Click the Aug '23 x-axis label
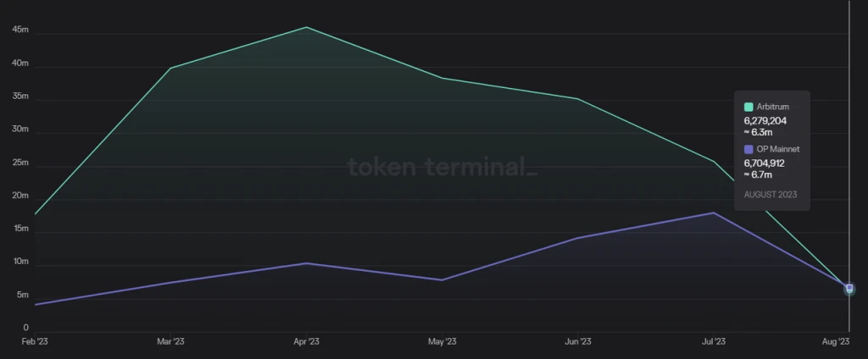The height and width of the screenshot is (359, 868). tap(836, 342)
